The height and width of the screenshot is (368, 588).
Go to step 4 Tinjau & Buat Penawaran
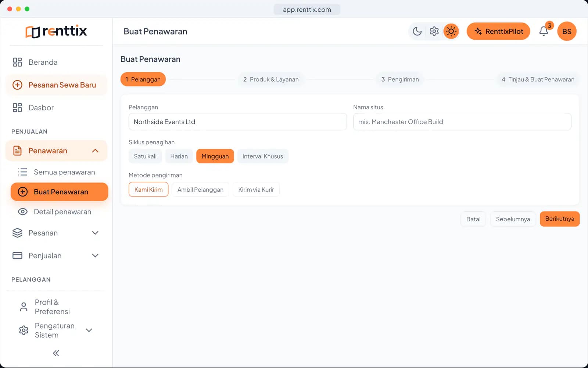(x=538, y=79)
